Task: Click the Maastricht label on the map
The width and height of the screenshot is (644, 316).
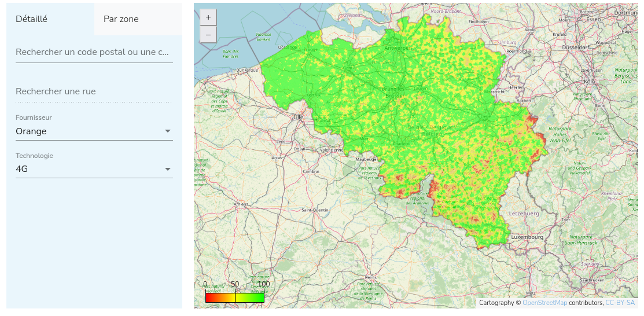Action: 495,91
